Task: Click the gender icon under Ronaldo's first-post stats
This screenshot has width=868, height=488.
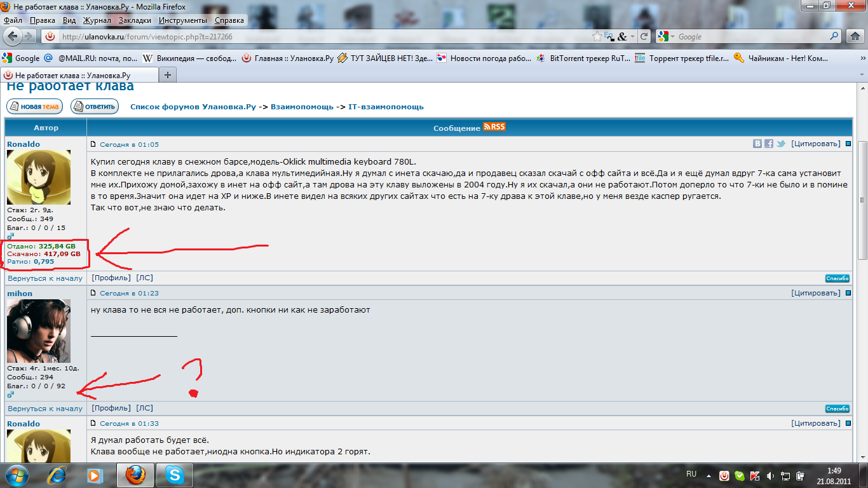Action: click(10, 236)
